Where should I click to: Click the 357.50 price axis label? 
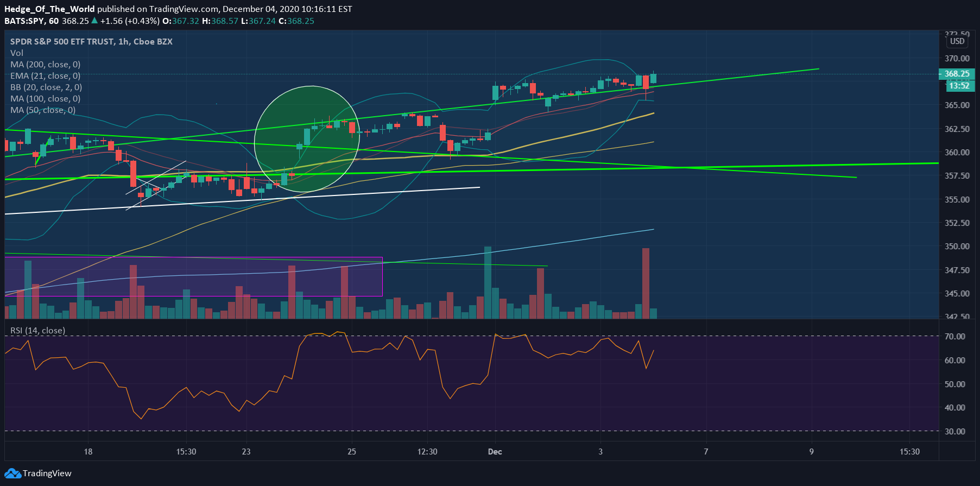[x=957, y=176]
